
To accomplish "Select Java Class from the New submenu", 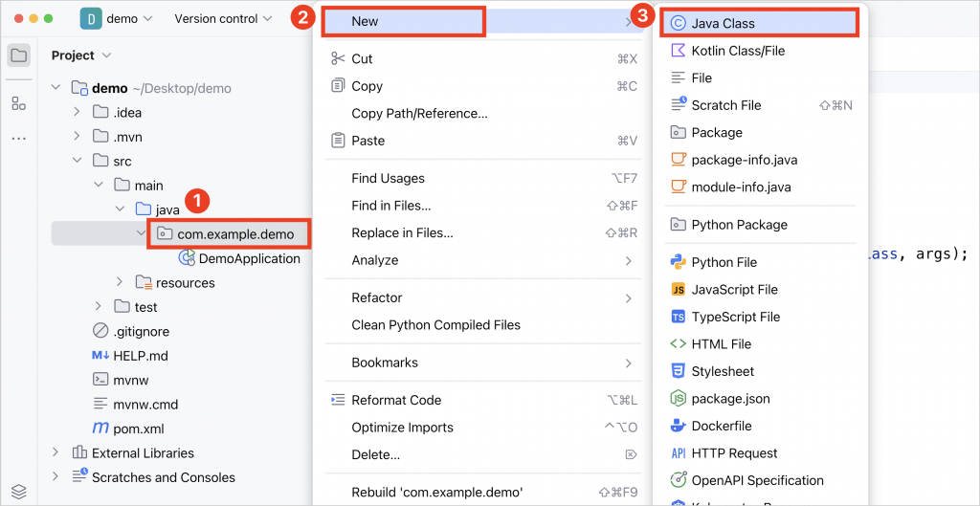I will 723,23.
